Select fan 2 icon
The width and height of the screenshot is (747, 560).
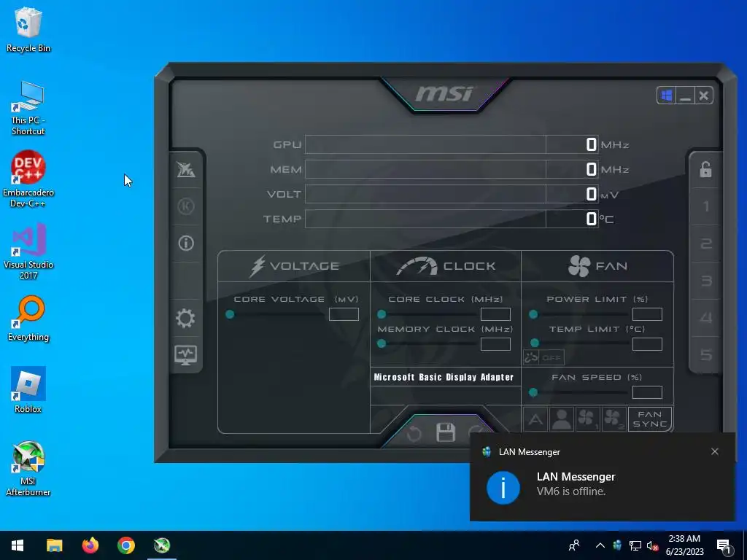click(614, 419)
